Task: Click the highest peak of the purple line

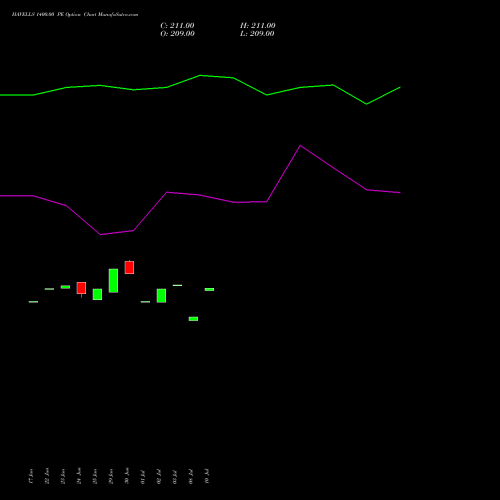Action: 300,146
